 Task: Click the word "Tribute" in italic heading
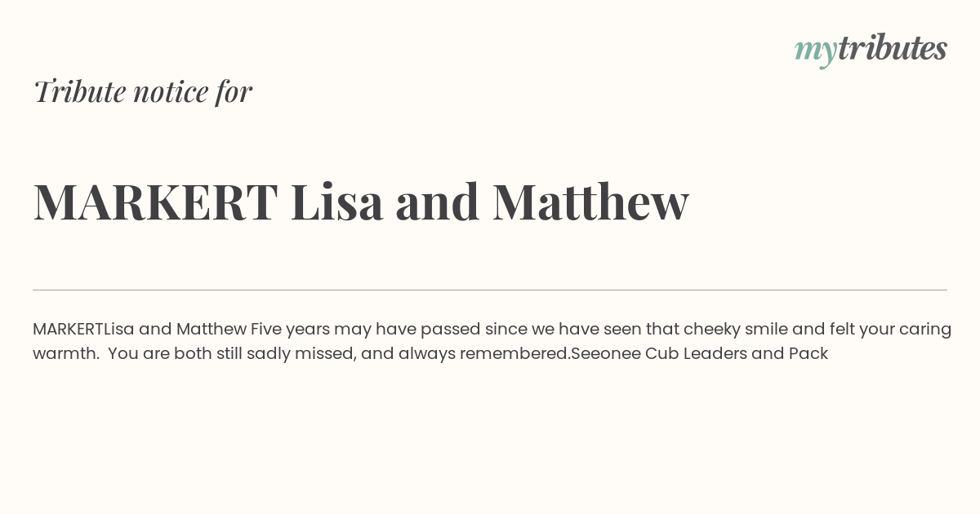pos(79,91)
